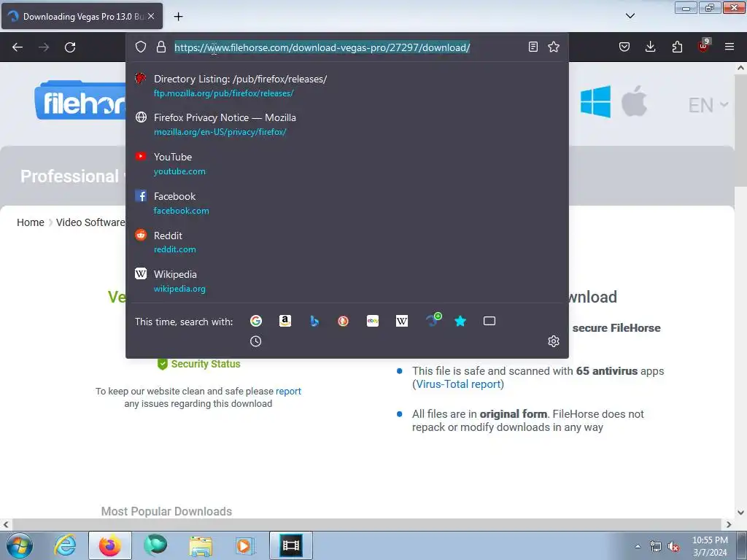
Task: Choose the Reddit suggestion
Action: pos(347,242)
